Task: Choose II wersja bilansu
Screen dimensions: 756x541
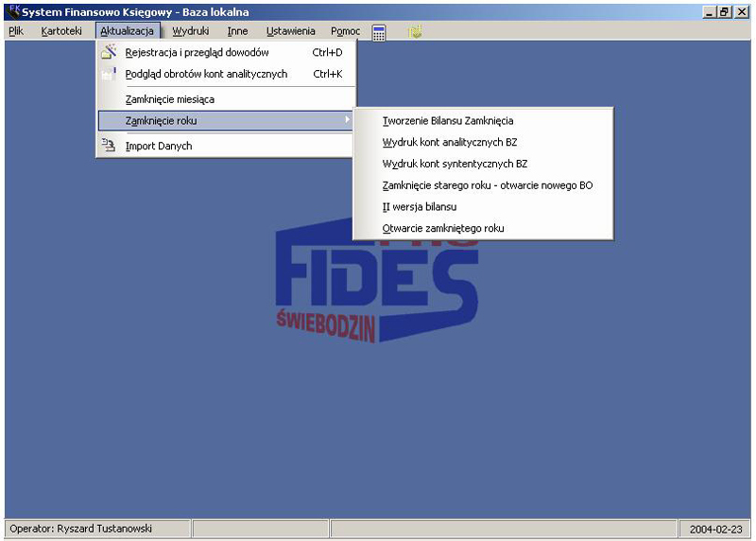Action: [x=483, y=206]
